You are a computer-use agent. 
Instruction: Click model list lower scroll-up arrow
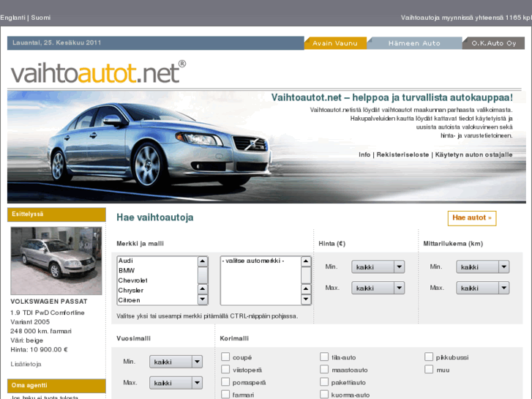(x=306, y=289)
